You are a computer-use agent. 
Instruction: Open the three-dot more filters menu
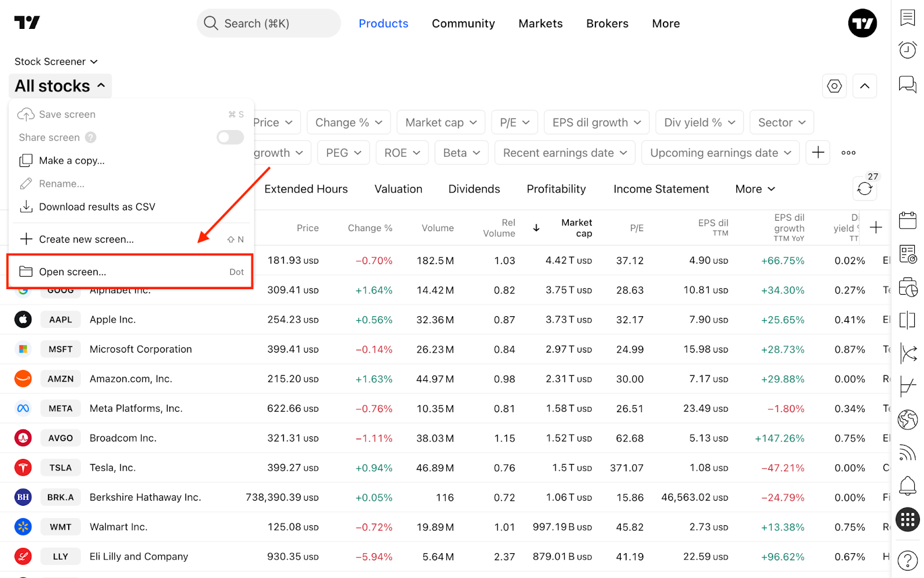tap(848, 153)
